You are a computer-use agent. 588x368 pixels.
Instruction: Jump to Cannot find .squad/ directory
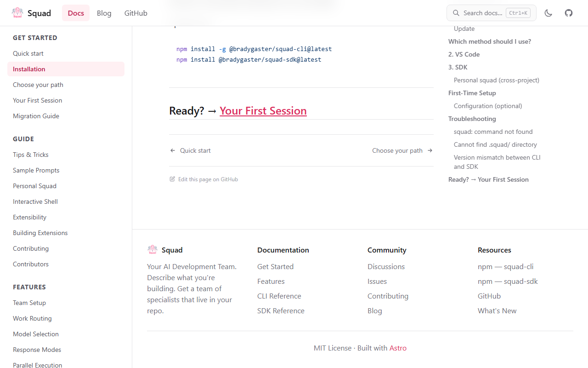(495, 144)
